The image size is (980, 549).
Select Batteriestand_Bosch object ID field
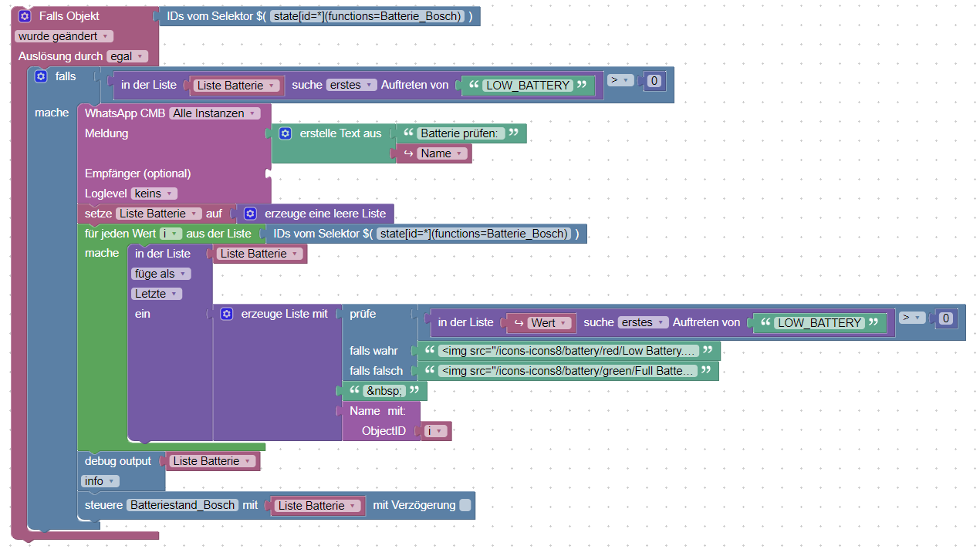(183, 505)
